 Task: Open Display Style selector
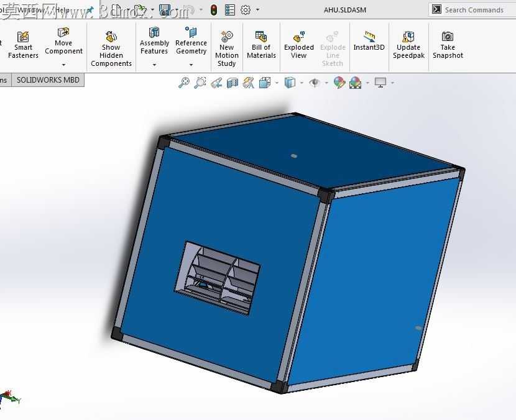(290, 83)
